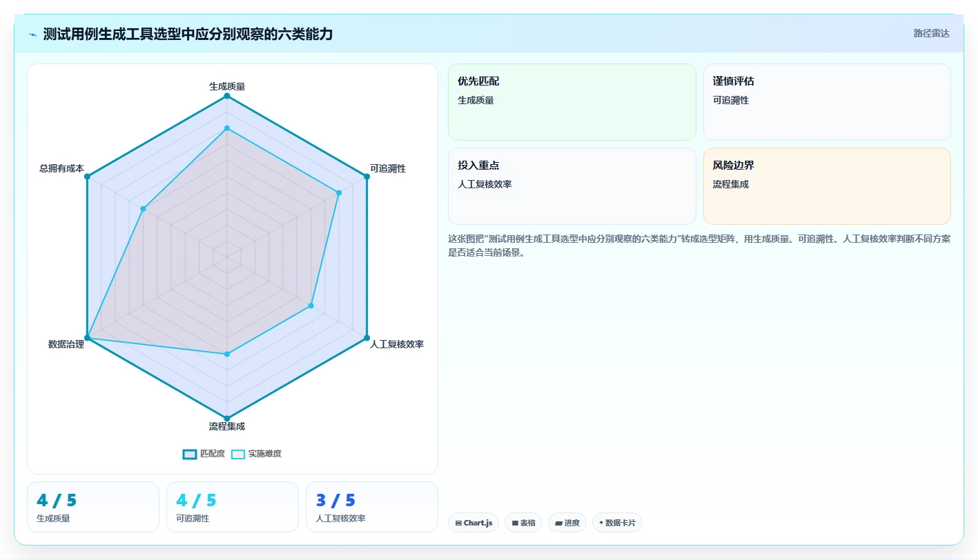Click the 匹配度 legend color box
Image resolution: width=978 pixels, height=560 pixels.
click(x=189, y=454)
